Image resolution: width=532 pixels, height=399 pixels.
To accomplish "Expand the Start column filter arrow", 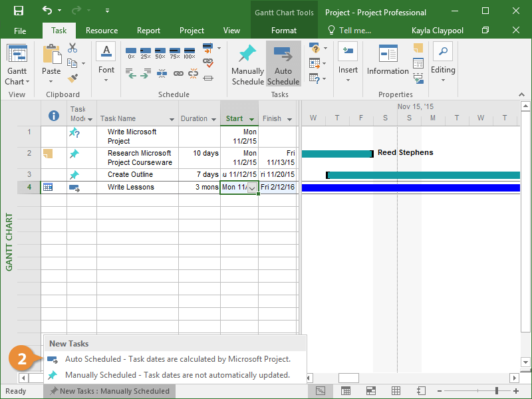I will click(x=251, y=119).
